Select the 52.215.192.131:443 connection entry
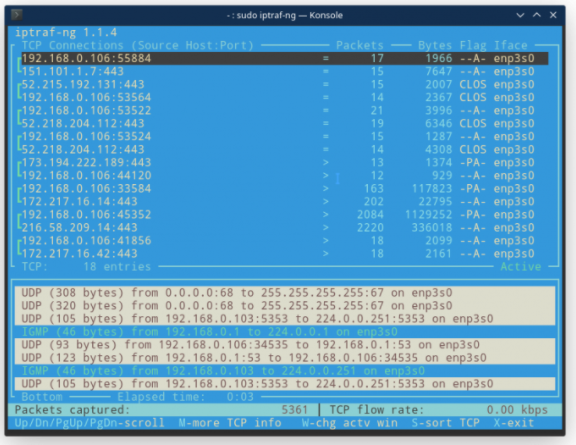The image size is (576, 445). click(x=285, y=84)
